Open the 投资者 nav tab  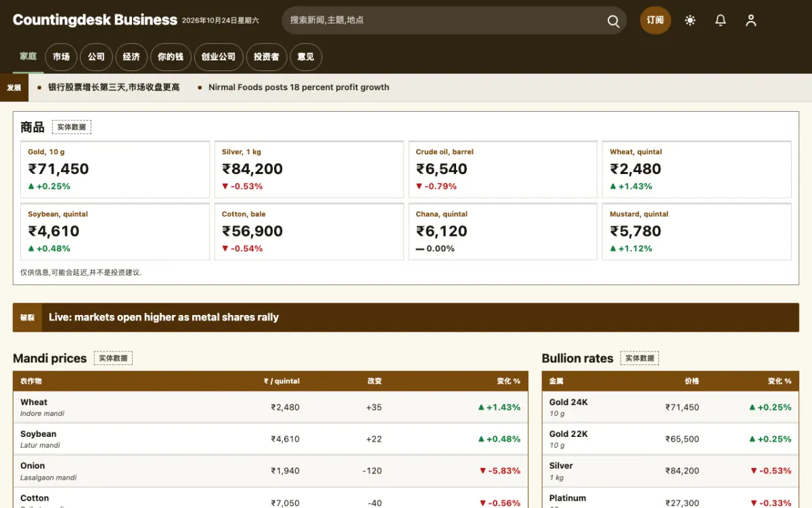tap(267, 57)
